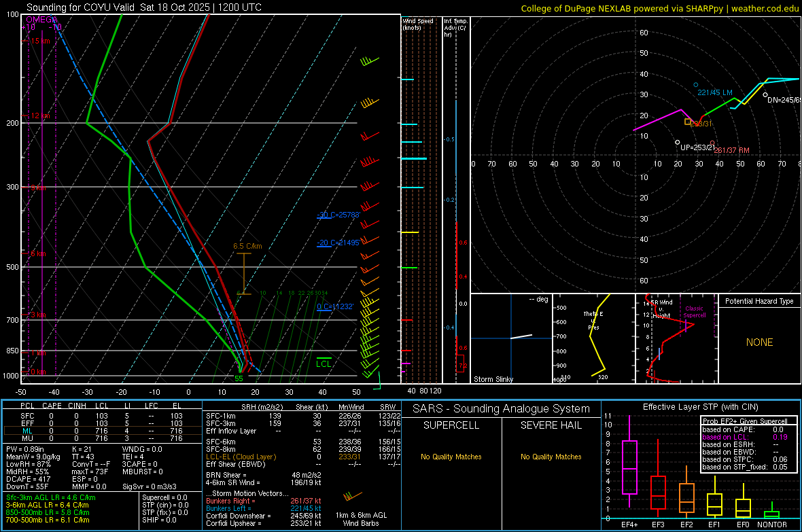Click the orange mean wind square on hodograph
Screen dimensions: 802x532
click(x=688, y=122)
